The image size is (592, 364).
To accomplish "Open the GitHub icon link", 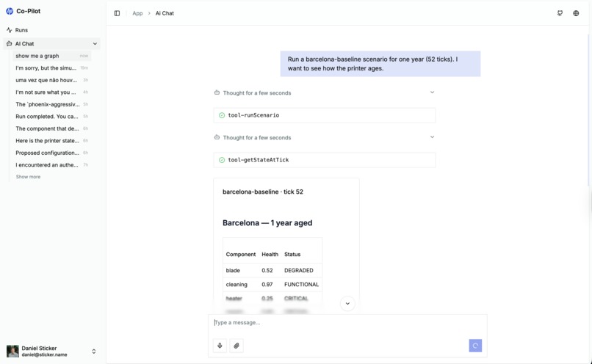I will pyautogui.click(x=560, y=13).
